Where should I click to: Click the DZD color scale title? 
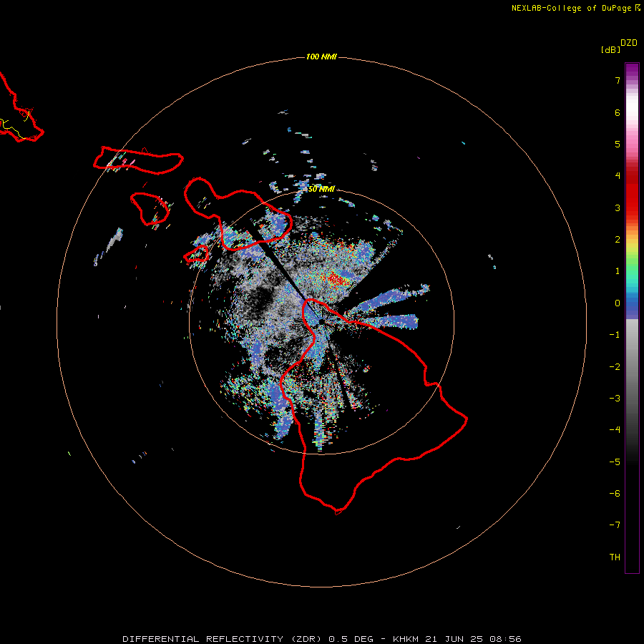(x=629, y=43)
